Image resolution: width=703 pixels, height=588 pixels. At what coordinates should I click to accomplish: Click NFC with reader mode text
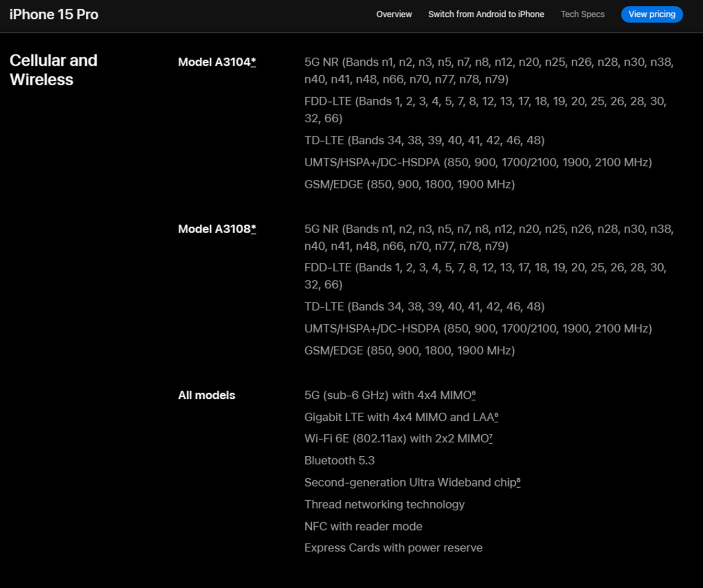click(364, 526)
